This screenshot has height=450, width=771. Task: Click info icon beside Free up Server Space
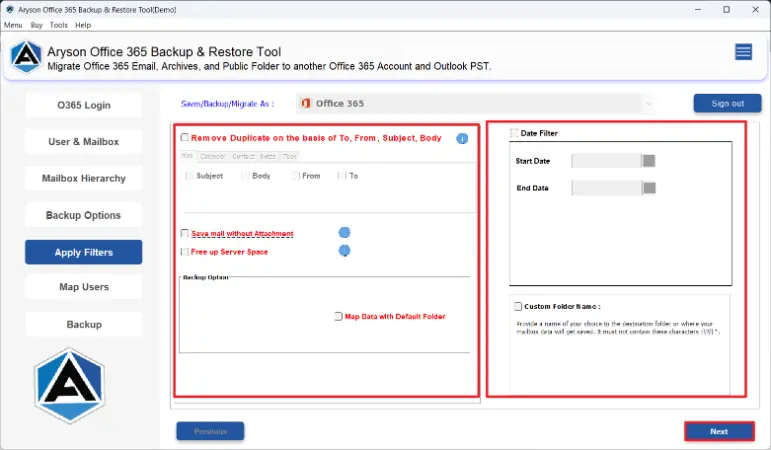[x=344, y=251]
